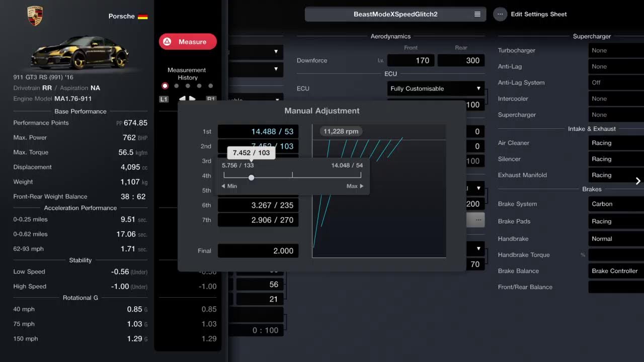Select the third measurement history dot
Screen dimensions: 644x362
[188, 86]
